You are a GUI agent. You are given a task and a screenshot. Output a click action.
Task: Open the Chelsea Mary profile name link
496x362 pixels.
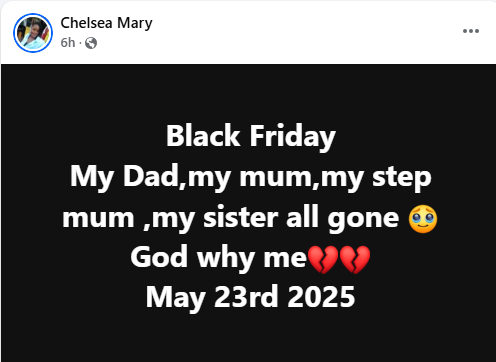tap(106, 23)
